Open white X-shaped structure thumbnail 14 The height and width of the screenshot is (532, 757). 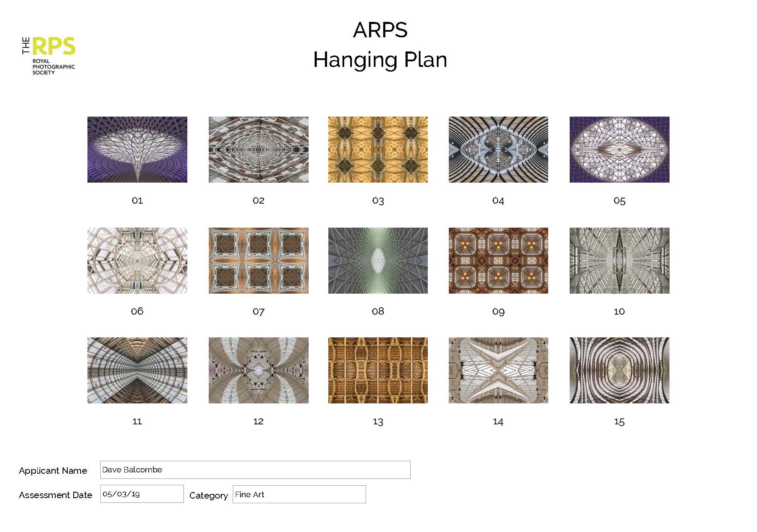point(498,370)
